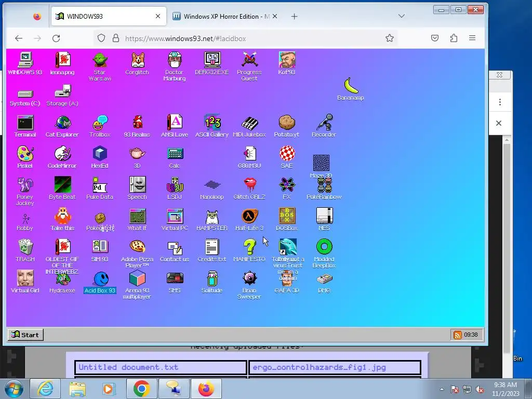The image size is (532, 399).
Task: Open the G80.M3U file icon
Action: point(250,154)
